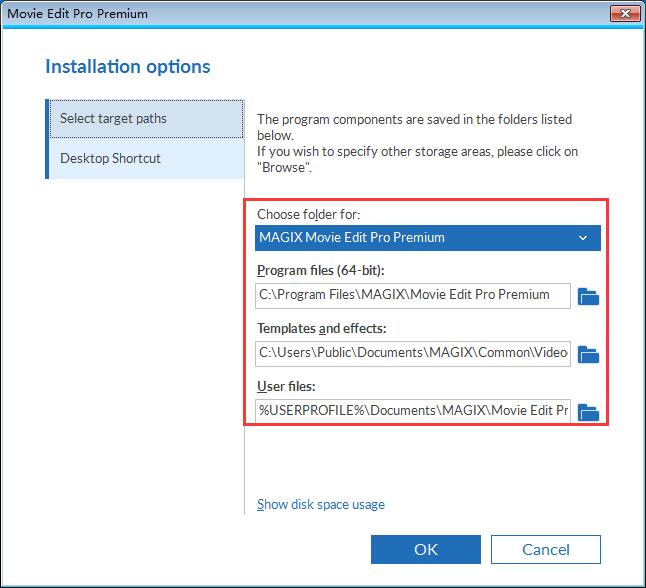Switch to Select target paths section
646x588 pixels.
click(x=146, y=119)
